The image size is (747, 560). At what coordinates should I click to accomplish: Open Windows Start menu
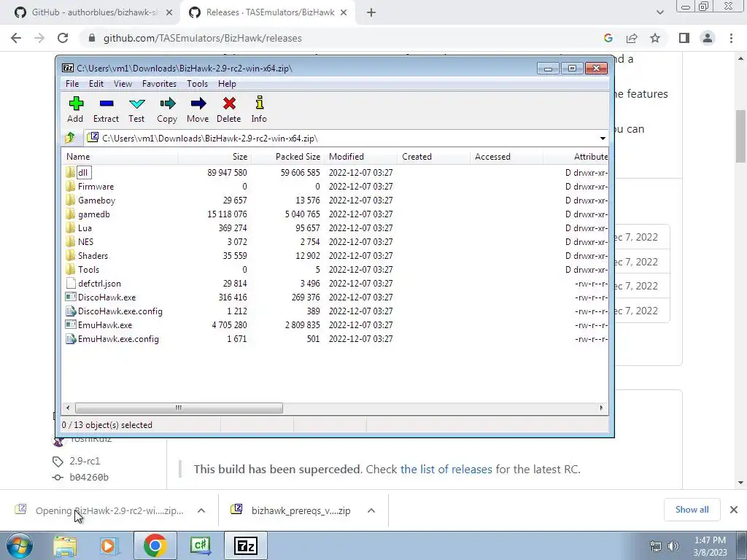point(20,545)
